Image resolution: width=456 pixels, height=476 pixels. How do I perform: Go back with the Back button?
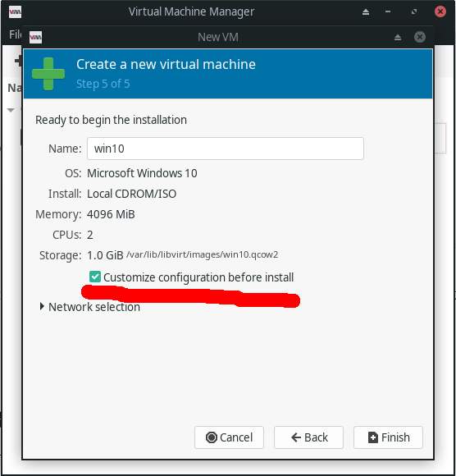308,437
